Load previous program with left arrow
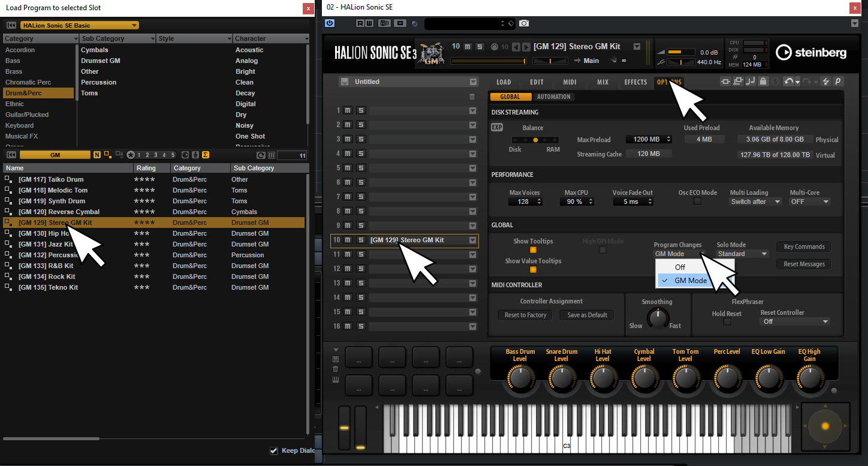 coord(516,47)
